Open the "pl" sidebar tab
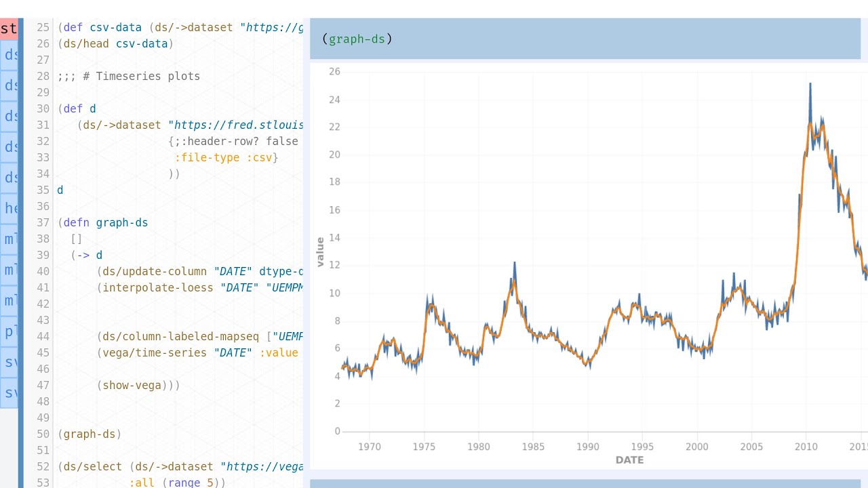This screenshot has height=488, width=868. pos(9,331)
